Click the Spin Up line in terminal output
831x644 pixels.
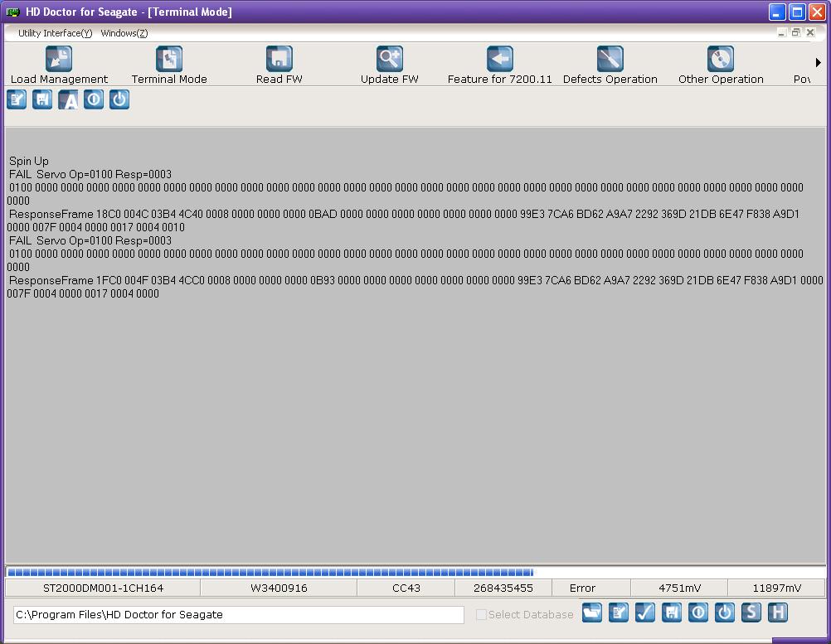click(29, 161)
